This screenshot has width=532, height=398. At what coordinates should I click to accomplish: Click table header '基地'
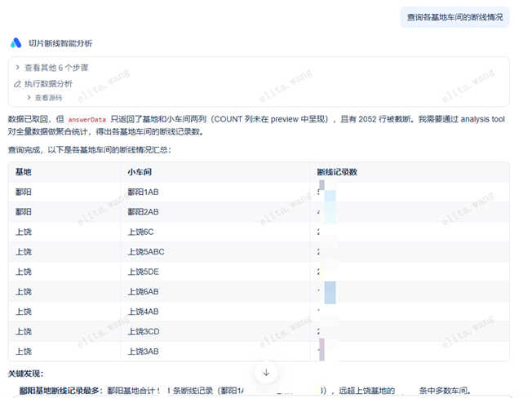tap(24, 172)
